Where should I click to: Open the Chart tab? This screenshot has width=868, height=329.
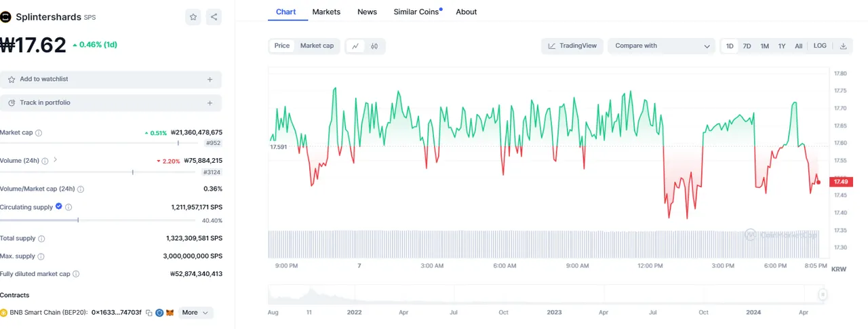coord(286,12)
